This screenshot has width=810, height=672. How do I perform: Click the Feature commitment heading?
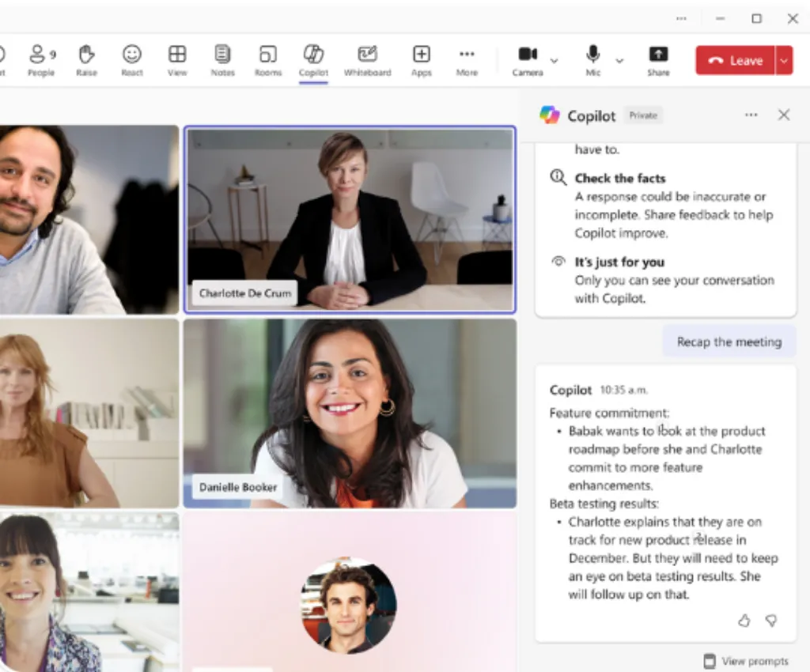pos(609,413)
